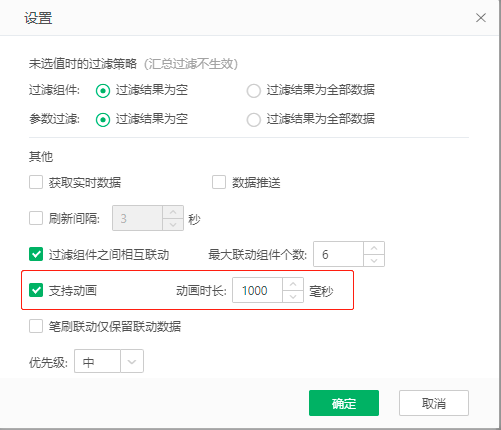Decrease 动画时长 using the down arrow

tap(293, 296)
